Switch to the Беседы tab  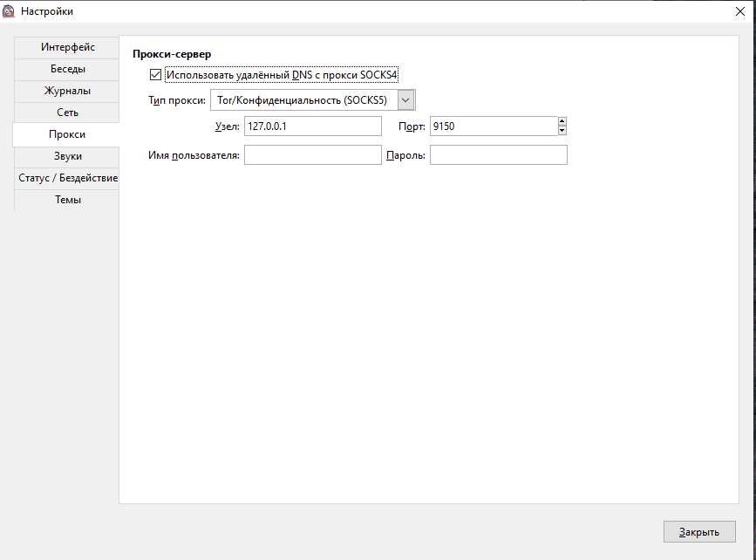(66, 69)
